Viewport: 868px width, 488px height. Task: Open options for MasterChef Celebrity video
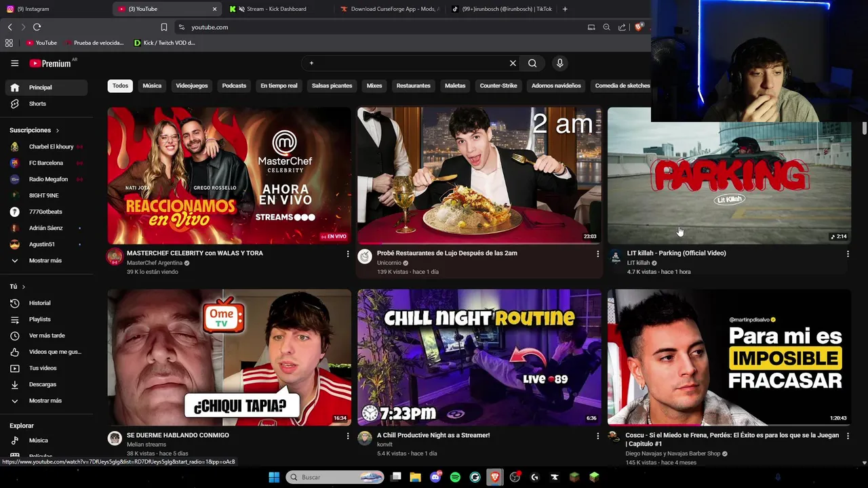(348, 253)
